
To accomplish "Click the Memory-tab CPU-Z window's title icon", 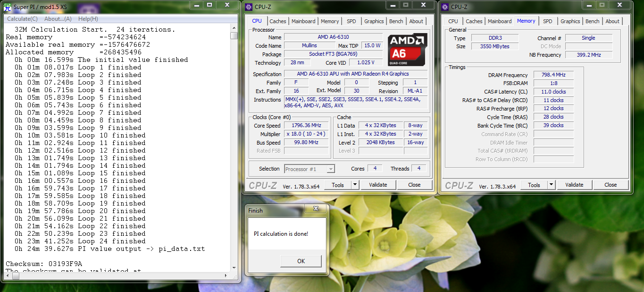I will pyautogui.click(x=446, y=7).
